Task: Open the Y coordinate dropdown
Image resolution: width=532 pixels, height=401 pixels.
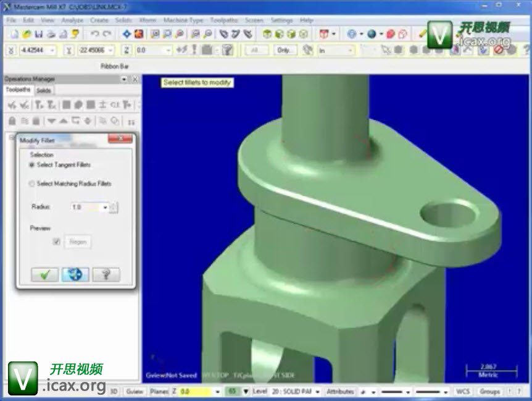Action: [110, 50]
